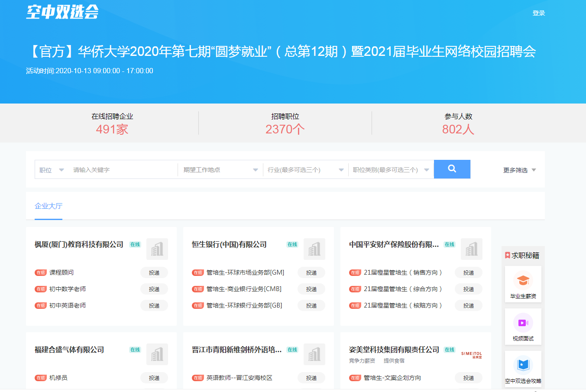Expand the 职位 search type dropdown
Viewport: 586px width, 392px height.
pyautogui.click(x=52, y=170)
